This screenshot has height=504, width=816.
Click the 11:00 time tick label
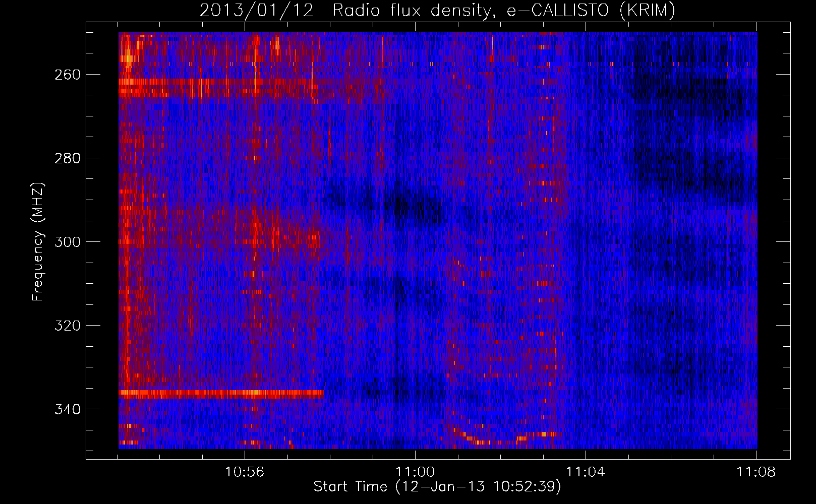coord(415,472)
